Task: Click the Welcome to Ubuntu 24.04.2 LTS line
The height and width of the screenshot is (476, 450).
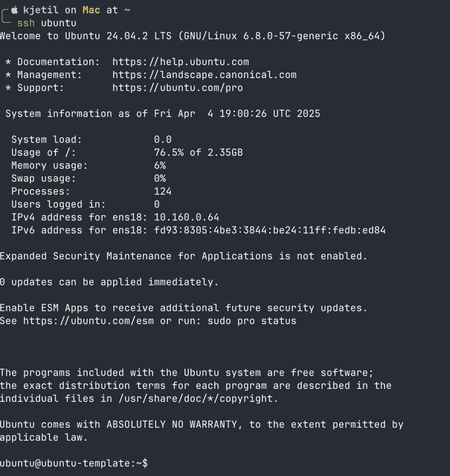Action: pos(193,36)
